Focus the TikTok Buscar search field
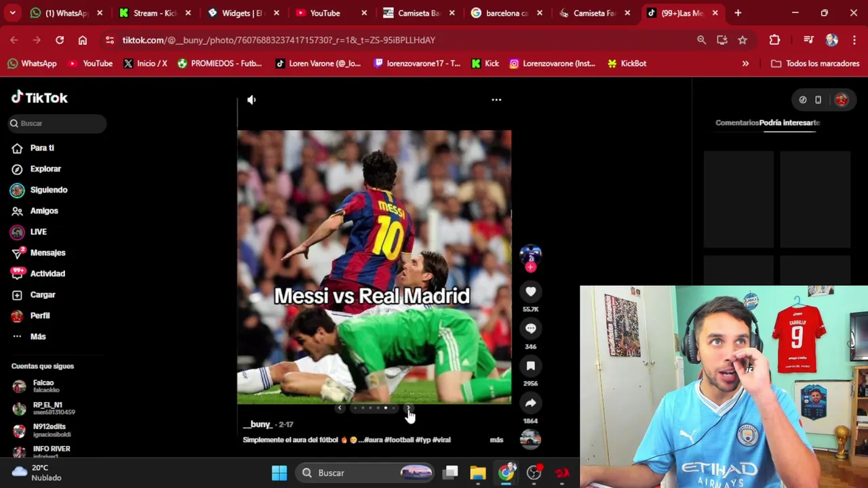Screen dimensions: 868x488 coord(58,123)
